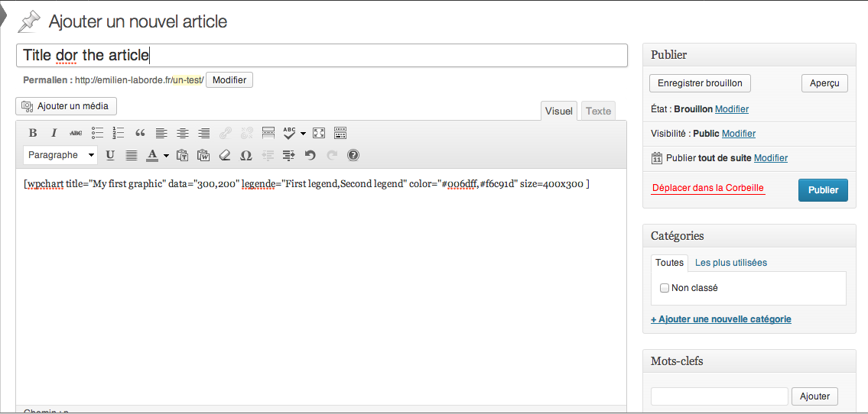Click Déplacer dans la Corbeille link

[708, 188]
